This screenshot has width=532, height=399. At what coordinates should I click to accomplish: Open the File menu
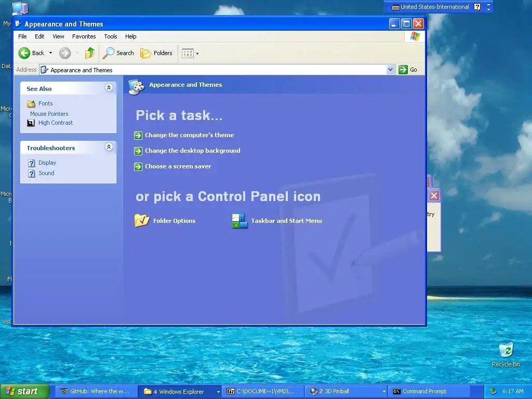coord(22,36)
